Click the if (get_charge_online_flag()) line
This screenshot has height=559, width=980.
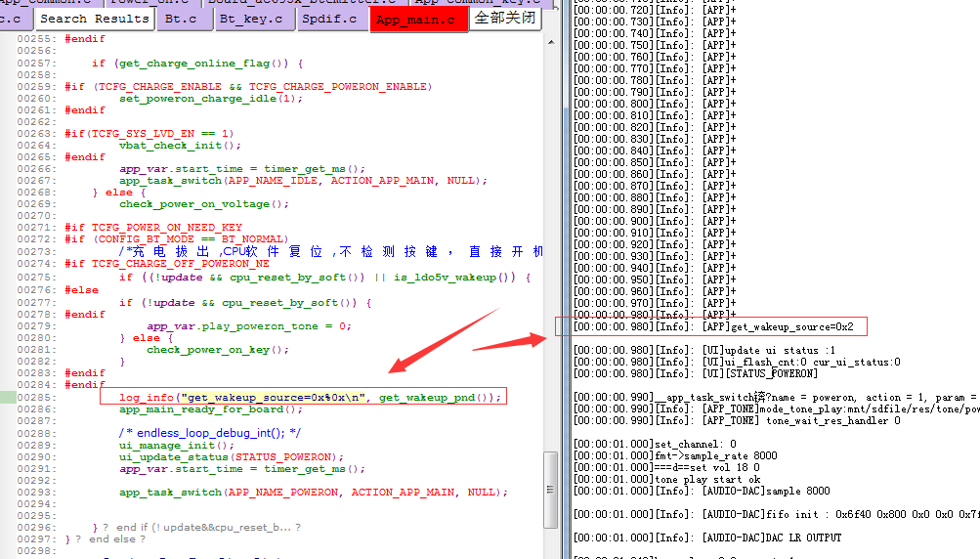197,64
